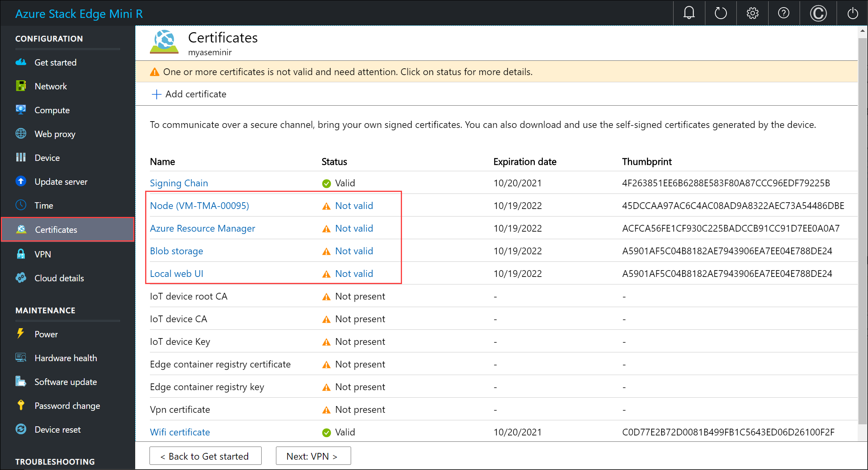Viewport: 868px width, 470px height.
Task: Click Back to Get started button
Action: coord(204,456)
